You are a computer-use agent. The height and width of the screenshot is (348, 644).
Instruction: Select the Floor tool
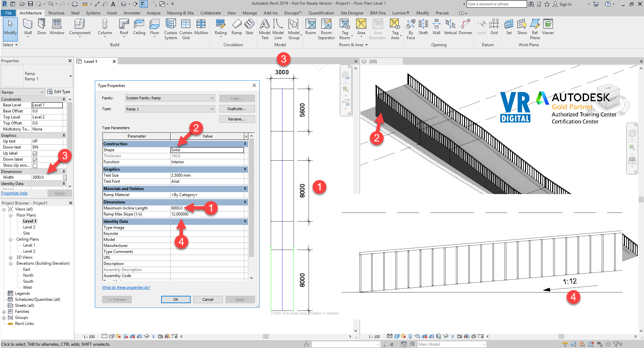(x=154, y=27)
